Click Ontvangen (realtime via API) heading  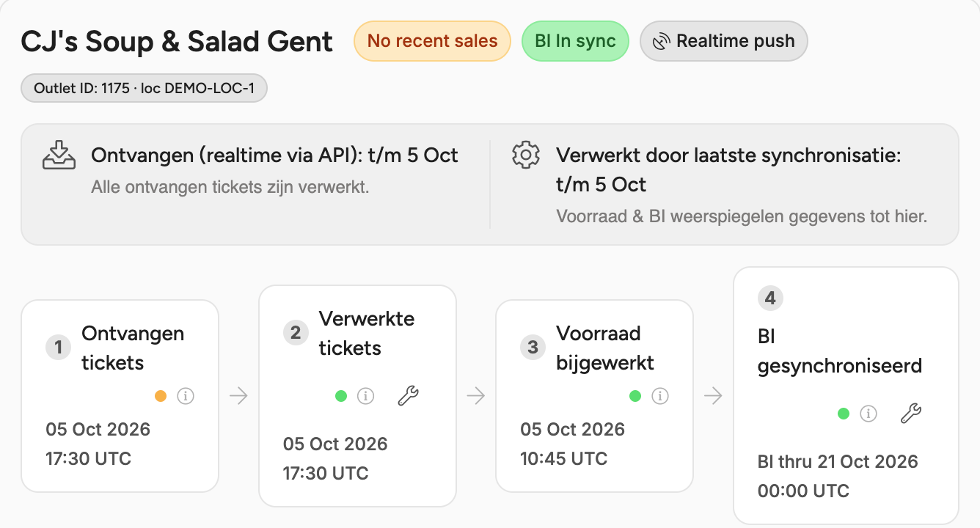(274, 155)
